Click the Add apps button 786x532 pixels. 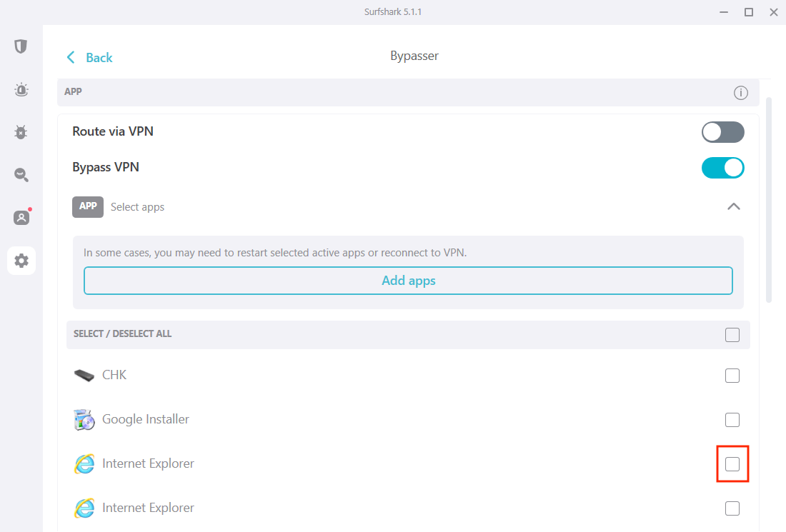[408, 280]
